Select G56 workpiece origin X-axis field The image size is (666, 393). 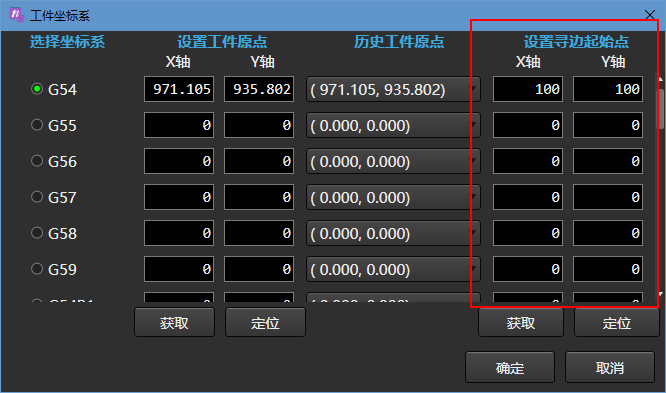pos(179,161)
